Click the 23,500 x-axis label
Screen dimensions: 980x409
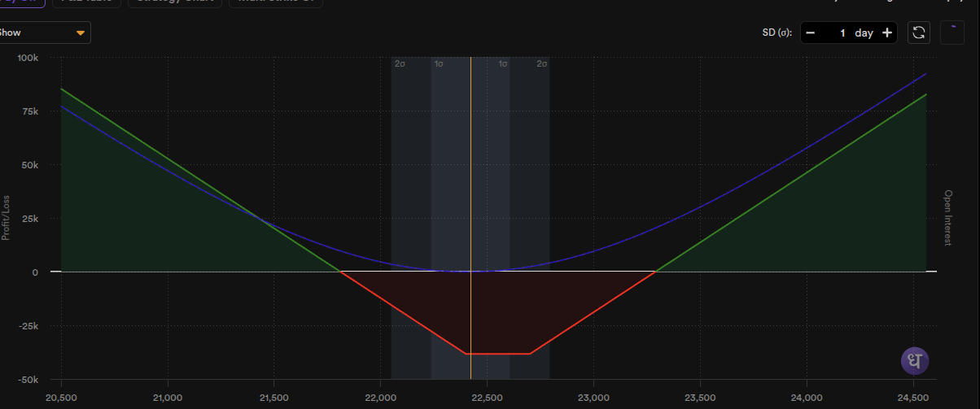coord(700,398)
